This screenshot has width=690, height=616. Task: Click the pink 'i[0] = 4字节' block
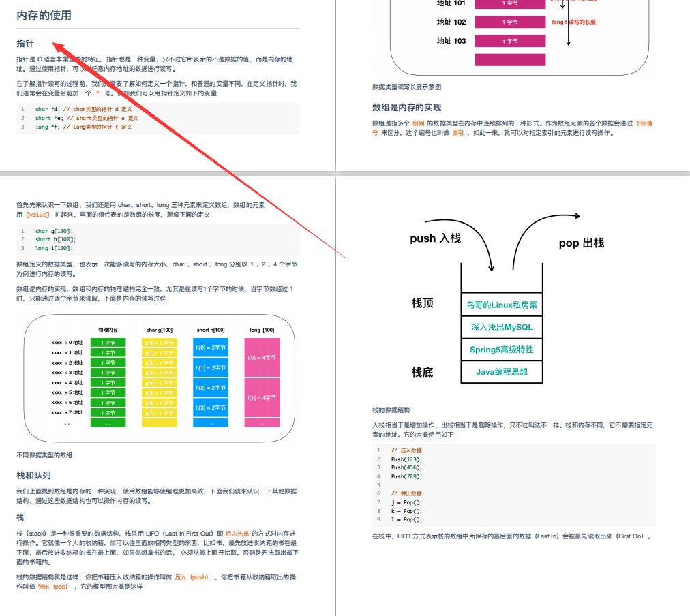point(262,358)
